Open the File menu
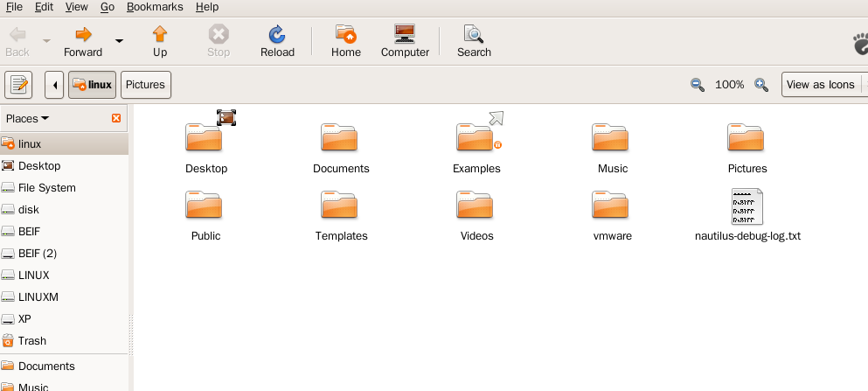The height and width of the screenshot is (391, 868). pos(14,7)
